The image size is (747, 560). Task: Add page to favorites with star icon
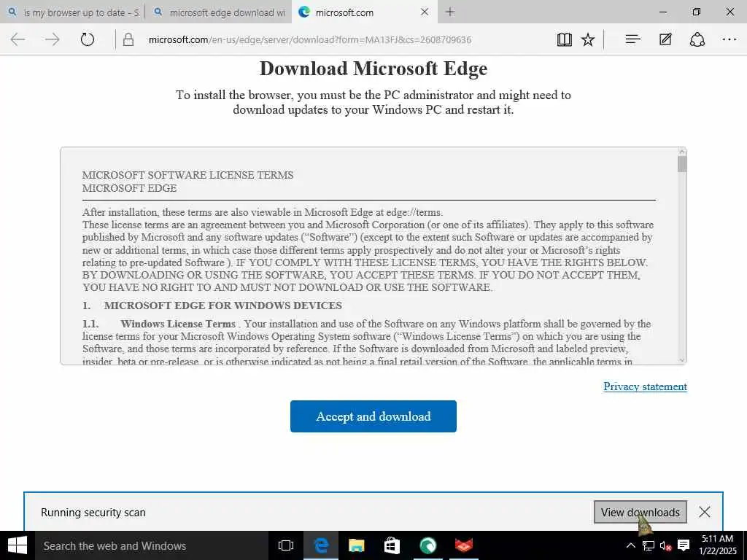588,39
